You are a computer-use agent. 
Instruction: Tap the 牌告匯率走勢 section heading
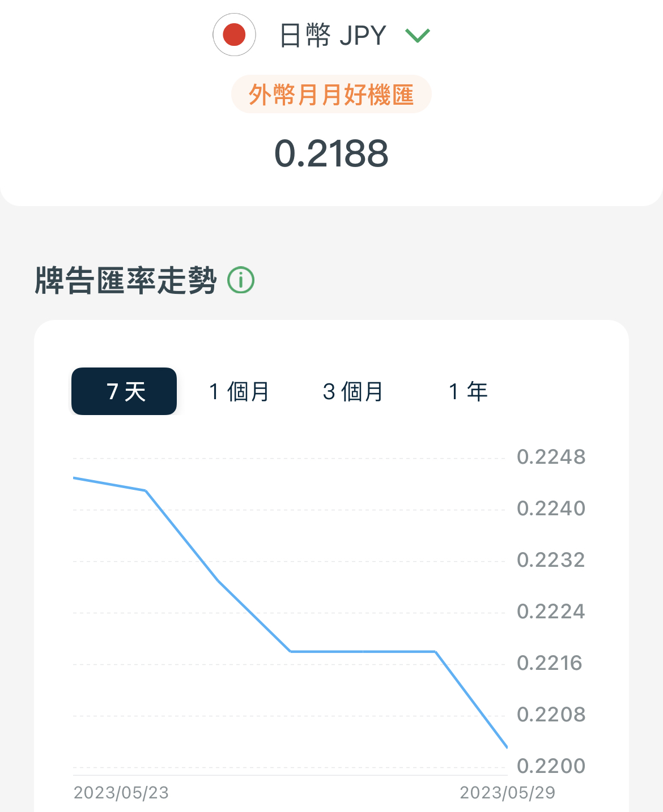pyautogui.click(x=125, y=280)
